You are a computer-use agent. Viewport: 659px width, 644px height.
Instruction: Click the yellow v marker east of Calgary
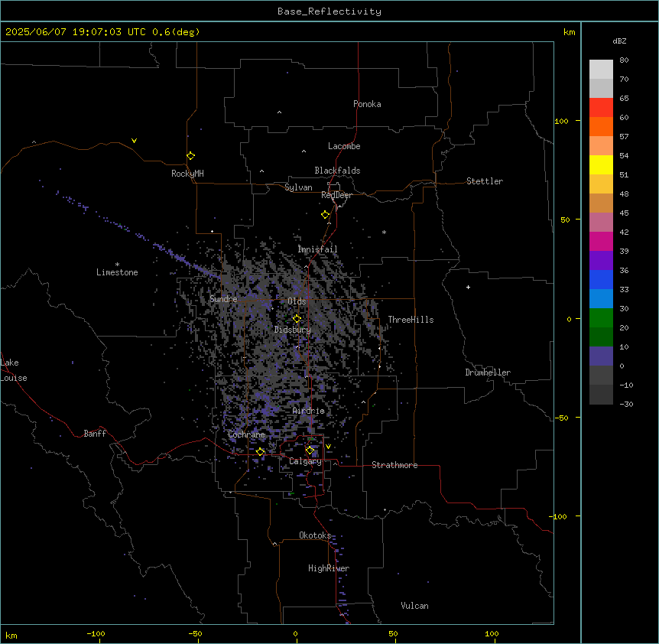pyautogui.click(x=328, y=447)
